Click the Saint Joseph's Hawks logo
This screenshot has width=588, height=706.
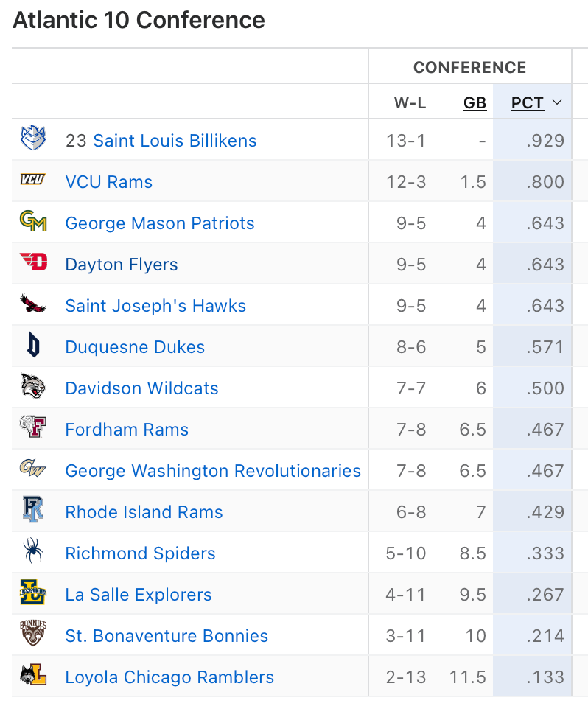point(33,304)
